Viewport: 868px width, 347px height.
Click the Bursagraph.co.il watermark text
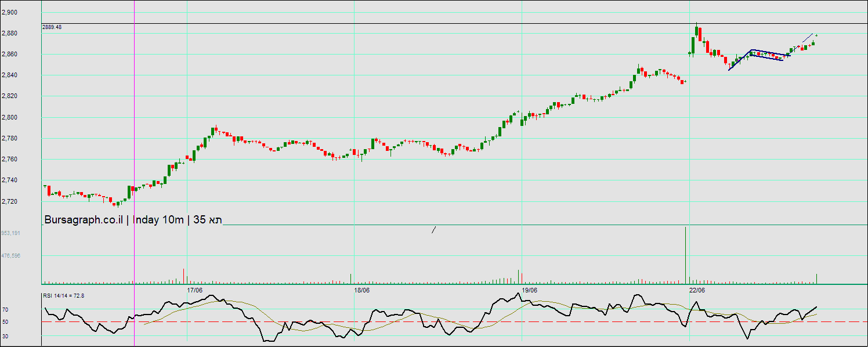pos(84,220)
